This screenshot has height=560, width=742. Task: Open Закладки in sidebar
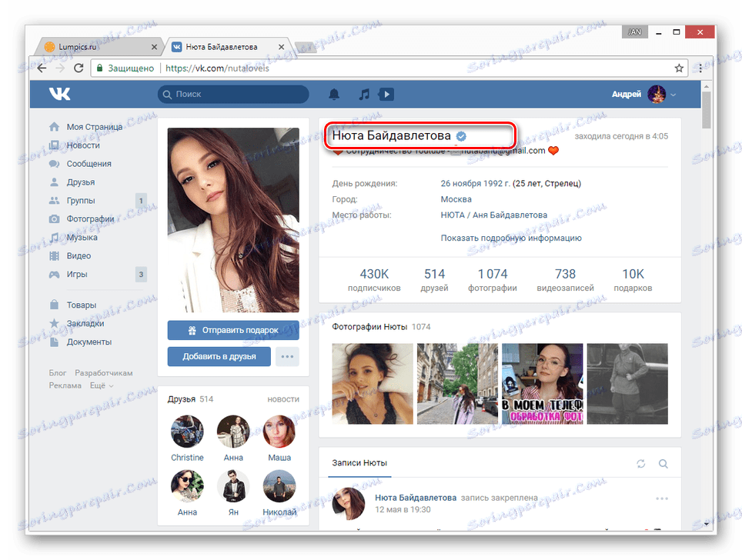[85, 324]
